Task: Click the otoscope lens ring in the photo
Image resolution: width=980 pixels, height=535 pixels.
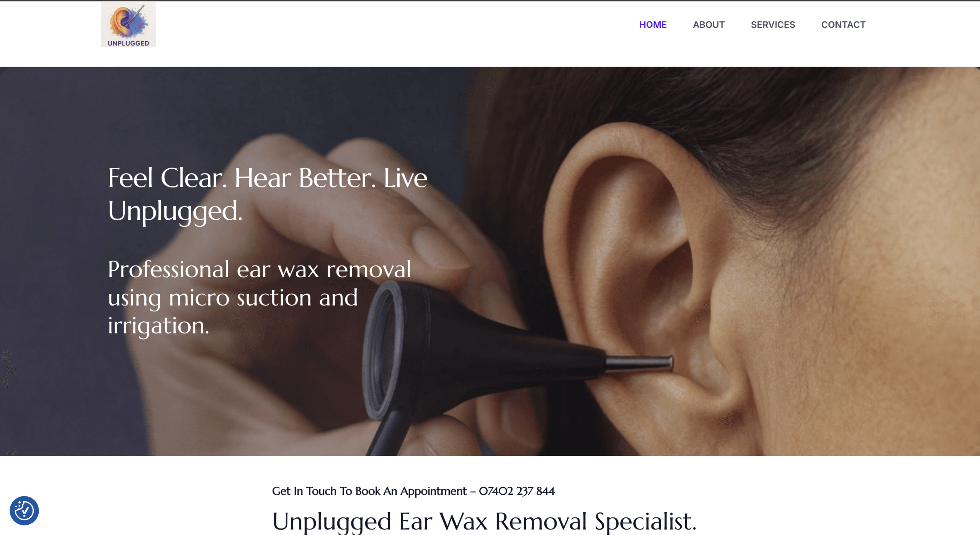Action: click(x=383, y=349)
